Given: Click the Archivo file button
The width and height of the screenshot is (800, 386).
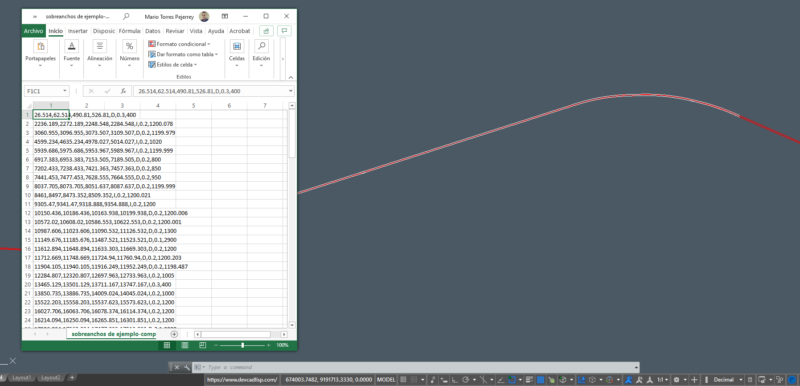Looking at the screenshot, I should (34, 31).
